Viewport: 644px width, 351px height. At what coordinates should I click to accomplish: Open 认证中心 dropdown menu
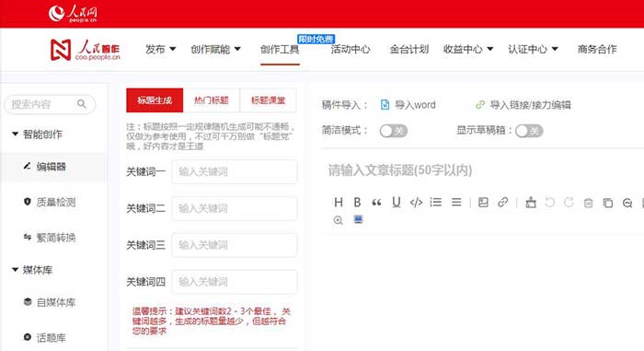533,50
